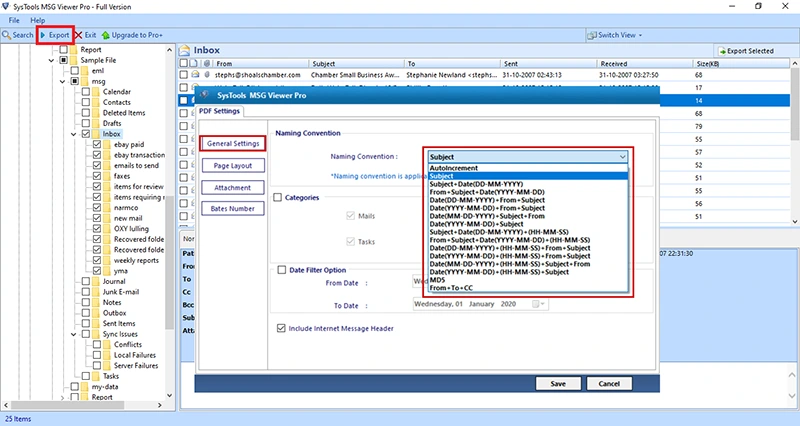Collapse the Sync Issues tree node

click(73, 334)
